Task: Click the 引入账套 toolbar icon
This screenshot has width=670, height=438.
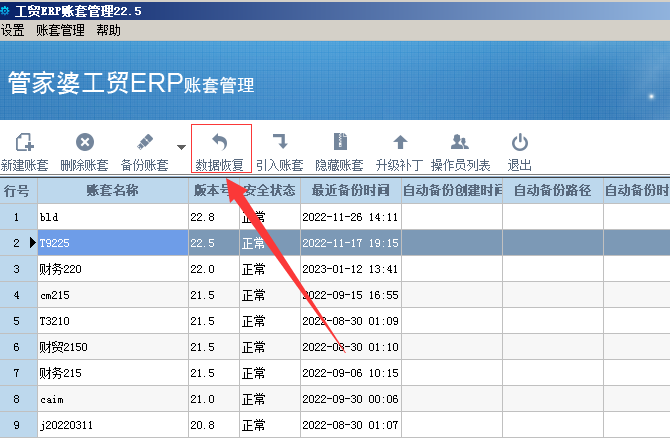Action: tap(280, 141)
